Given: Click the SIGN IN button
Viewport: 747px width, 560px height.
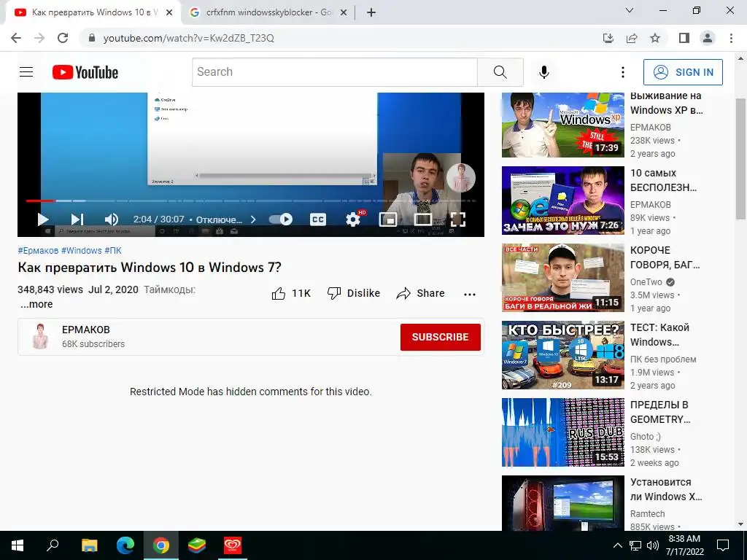Looking at the screenshot, I should pos(683,72).
